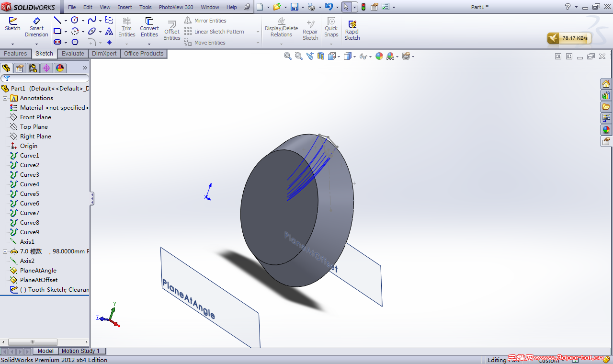
Task: Open the Sketch button dropdown arrow
Action: point(12,44)
